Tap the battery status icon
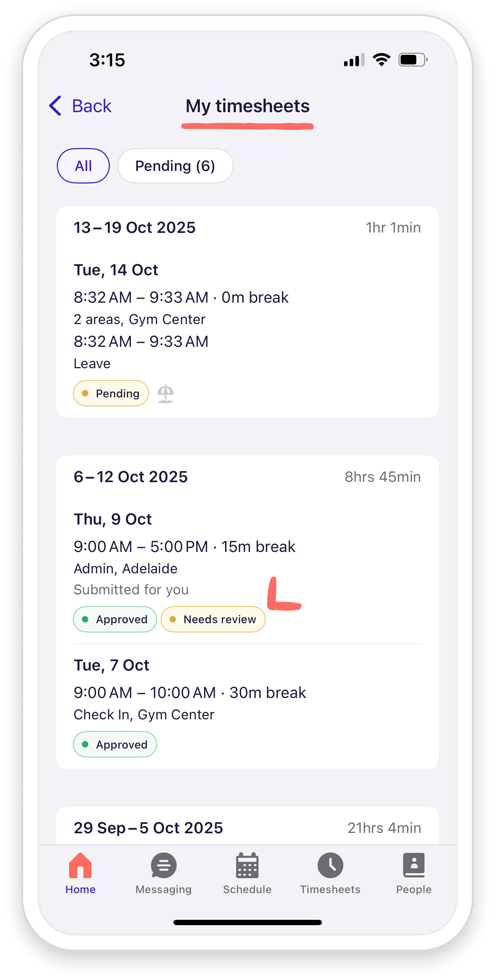 413,60
